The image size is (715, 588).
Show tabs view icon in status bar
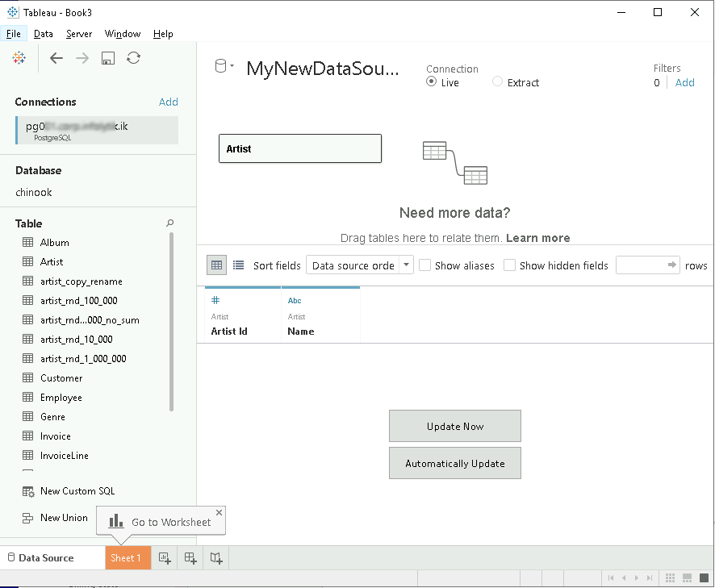(x=704, y=578)
